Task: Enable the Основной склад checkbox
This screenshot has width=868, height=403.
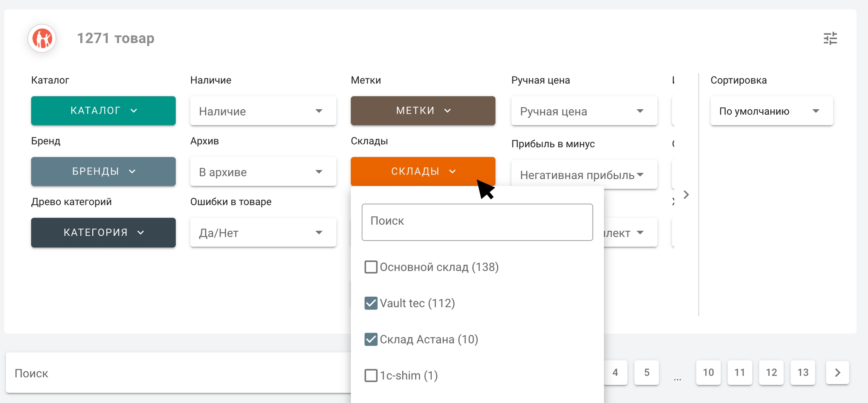Action: 371,267
